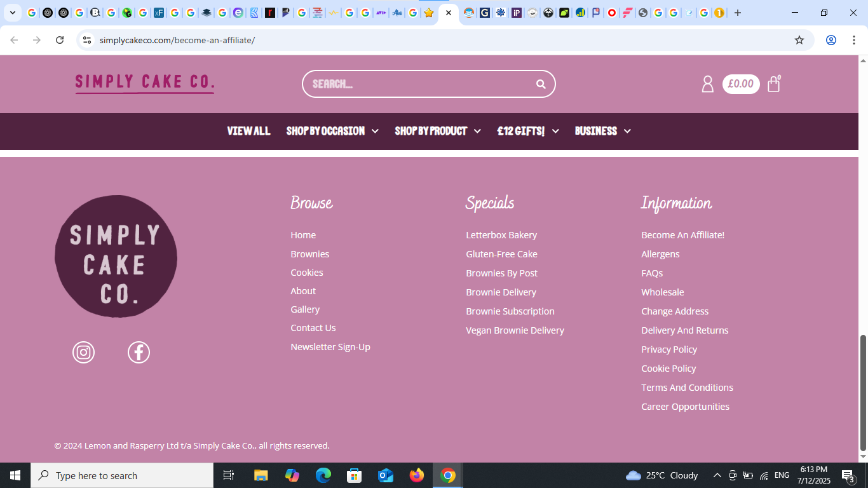868x488 pixels.
Task: Open Delivery And Returns link
Action: point(685,330)
